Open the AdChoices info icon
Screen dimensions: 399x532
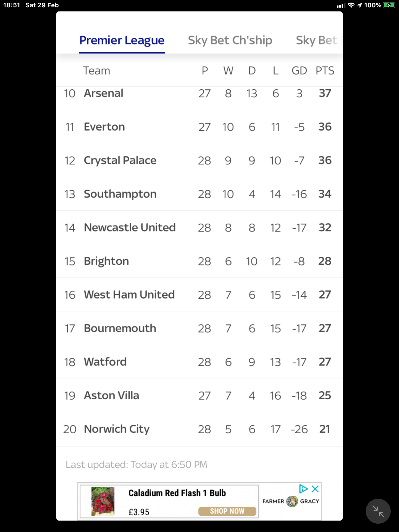tap(303, 489)
